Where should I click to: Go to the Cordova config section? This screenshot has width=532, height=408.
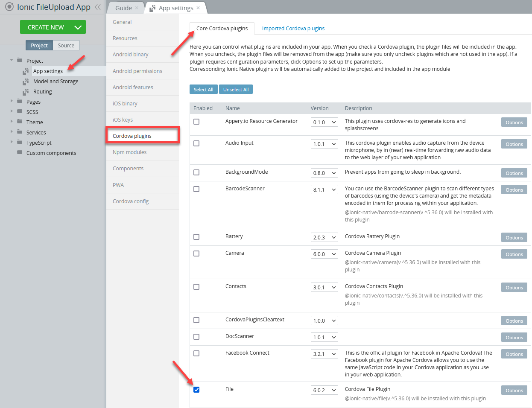pyautogui.click(x=143, y=201)
